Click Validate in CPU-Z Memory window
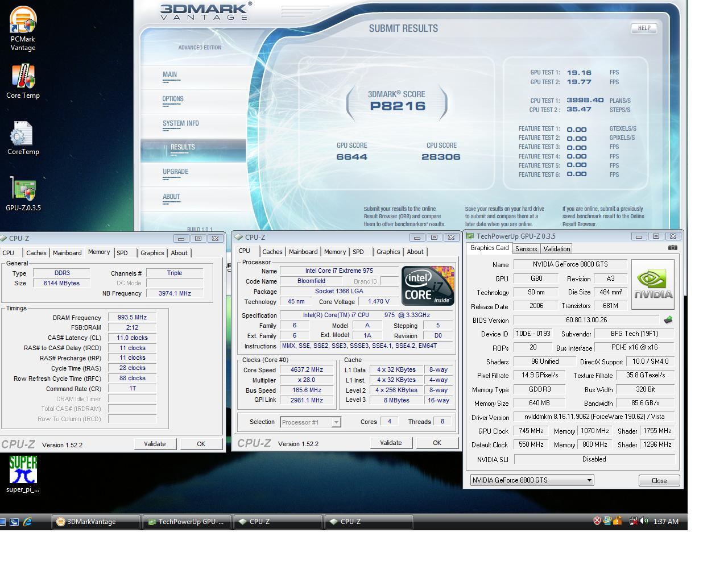 pos(155,444)
